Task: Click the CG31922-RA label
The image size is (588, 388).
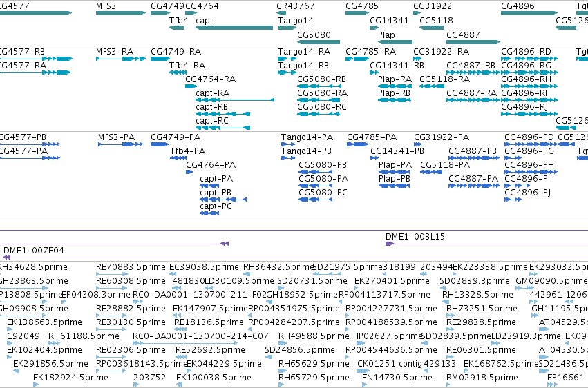Action: tap(442, 51)
